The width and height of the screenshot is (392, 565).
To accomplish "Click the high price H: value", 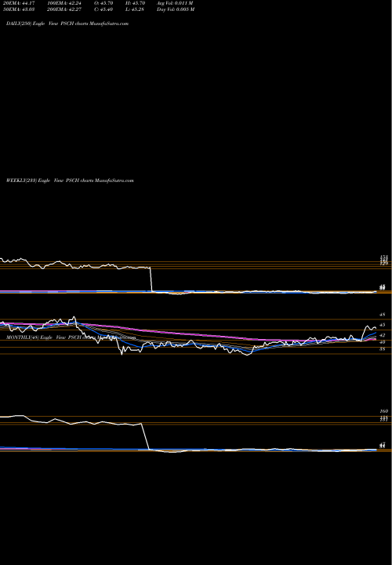I will (135, 3).
